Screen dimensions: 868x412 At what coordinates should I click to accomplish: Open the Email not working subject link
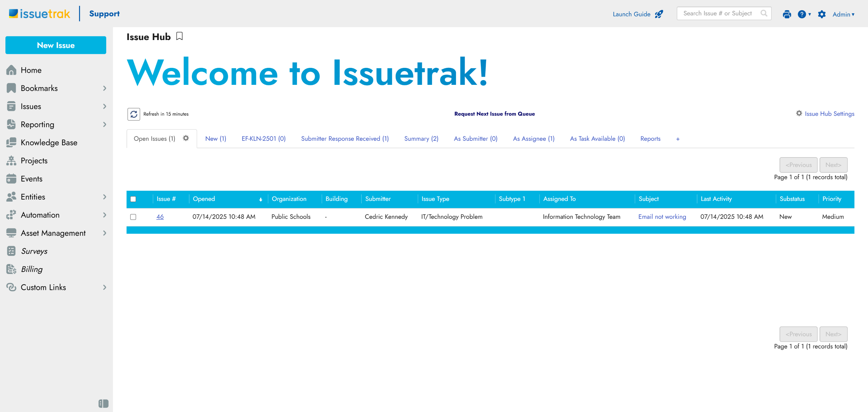662,217
